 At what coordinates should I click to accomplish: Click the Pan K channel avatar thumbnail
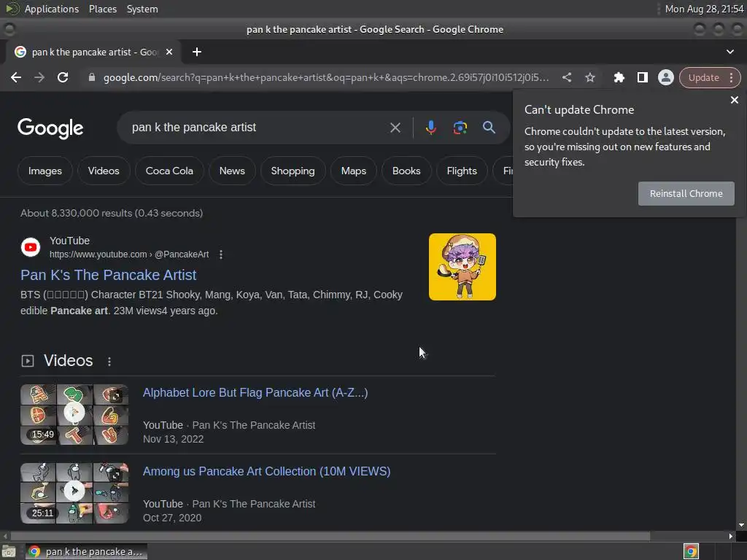462,267
